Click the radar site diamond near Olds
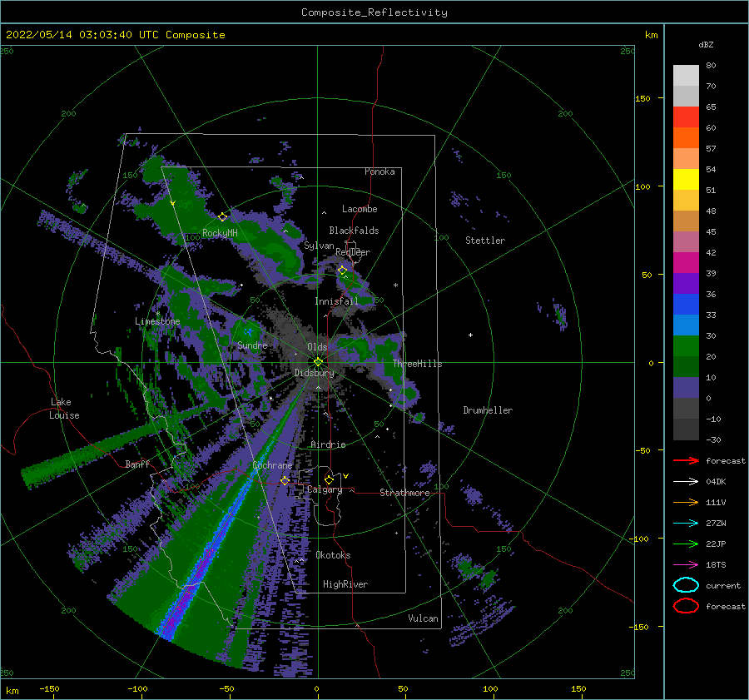Image resolution: width=749 pixels, height=700 pixels. click(x=318, y=362)
